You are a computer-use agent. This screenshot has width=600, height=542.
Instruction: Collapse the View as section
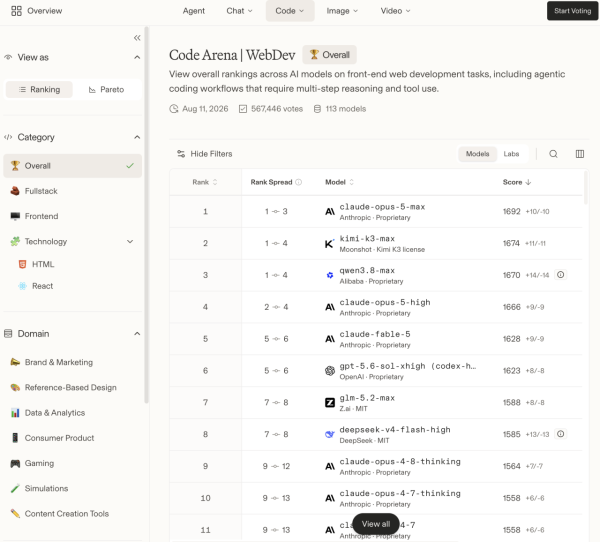[x=137, y=57]
